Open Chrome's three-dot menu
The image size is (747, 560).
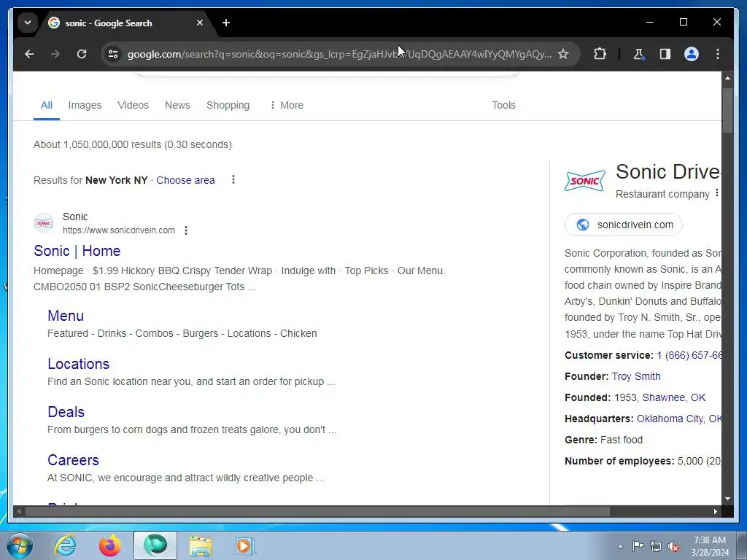point(718,54)
